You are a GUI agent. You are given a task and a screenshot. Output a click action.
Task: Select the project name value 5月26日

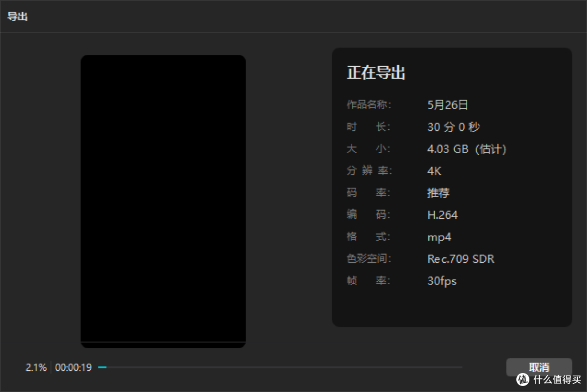pos(447,105)
